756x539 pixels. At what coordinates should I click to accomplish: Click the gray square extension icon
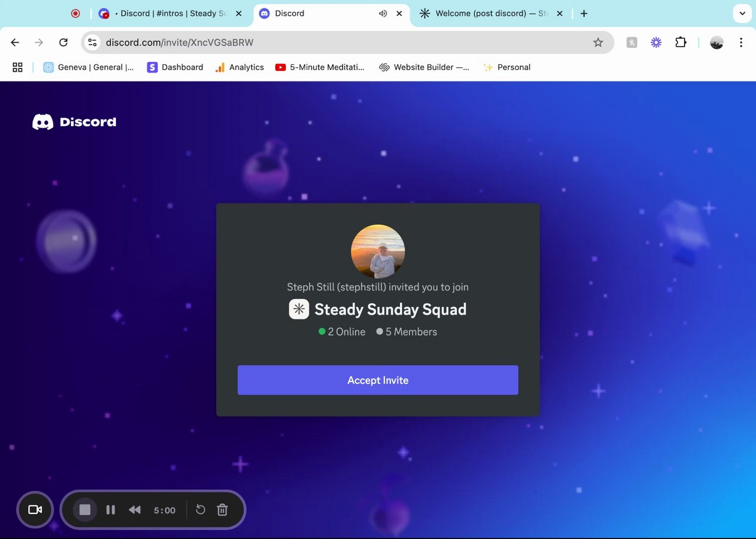point(632,43)
